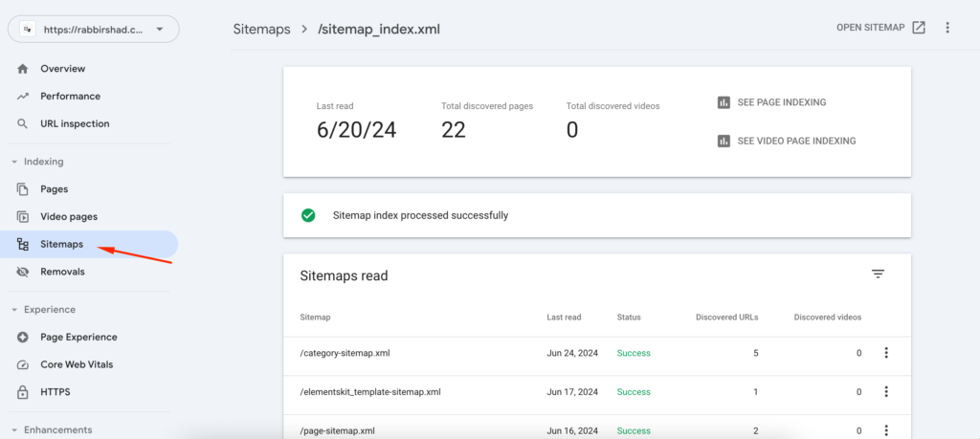Click the HTTPS lock icon

[x=23, y=392]
